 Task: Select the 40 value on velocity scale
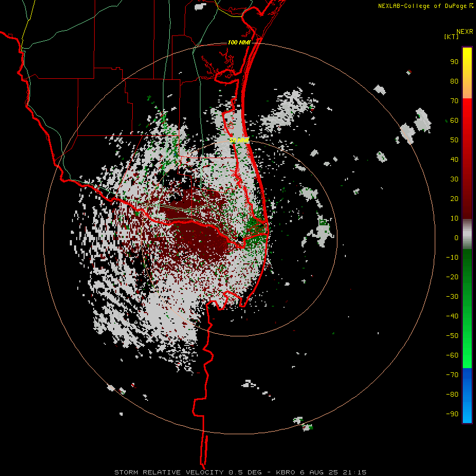point(454,159)
